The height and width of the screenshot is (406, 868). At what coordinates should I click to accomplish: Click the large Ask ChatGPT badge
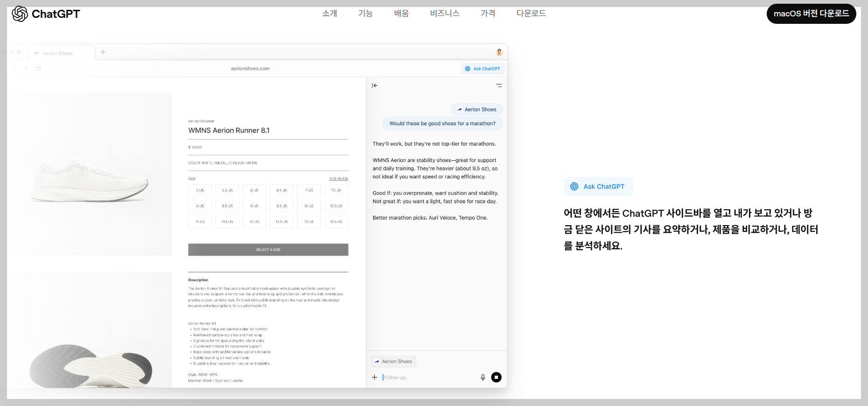pos(598,186)
